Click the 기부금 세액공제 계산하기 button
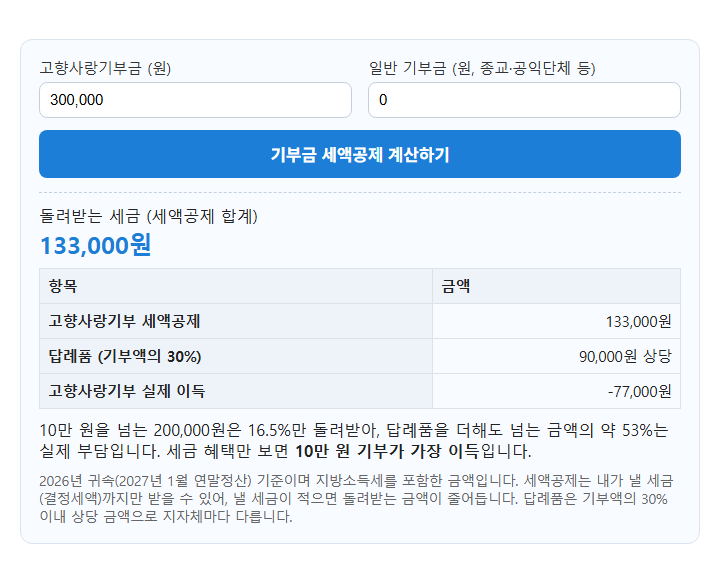 [x=360, y=154]
